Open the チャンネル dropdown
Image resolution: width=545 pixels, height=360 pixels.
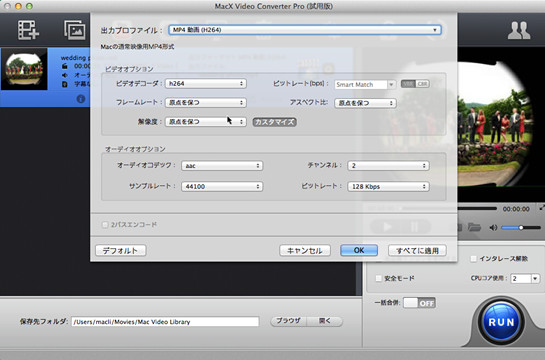point(388,166)
